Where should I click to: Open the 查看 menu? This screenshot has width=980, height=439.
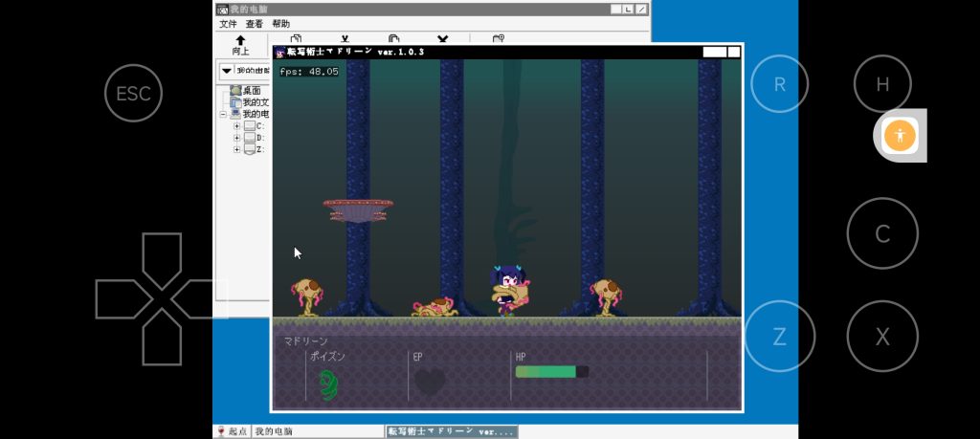click(254, 24)
